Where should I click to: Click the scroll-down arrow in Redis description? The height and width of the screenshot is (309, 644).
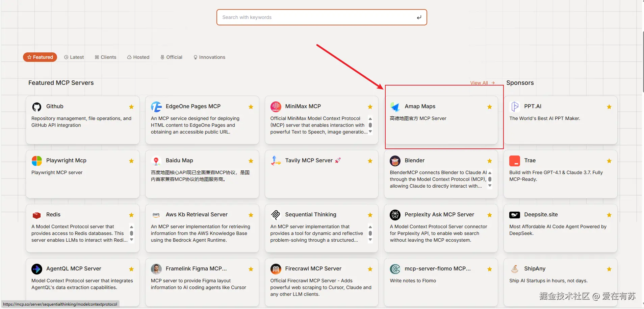pyautogui.click(x=132, y=240)
